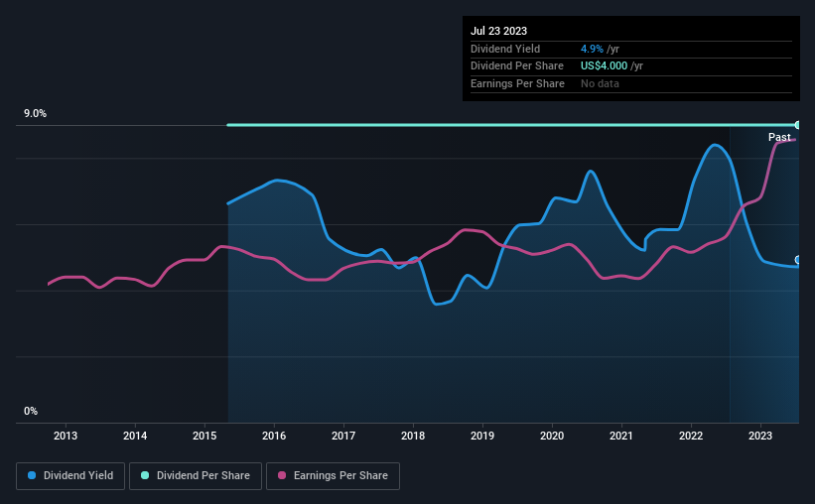Click the 2021 x-axis label

621,436
